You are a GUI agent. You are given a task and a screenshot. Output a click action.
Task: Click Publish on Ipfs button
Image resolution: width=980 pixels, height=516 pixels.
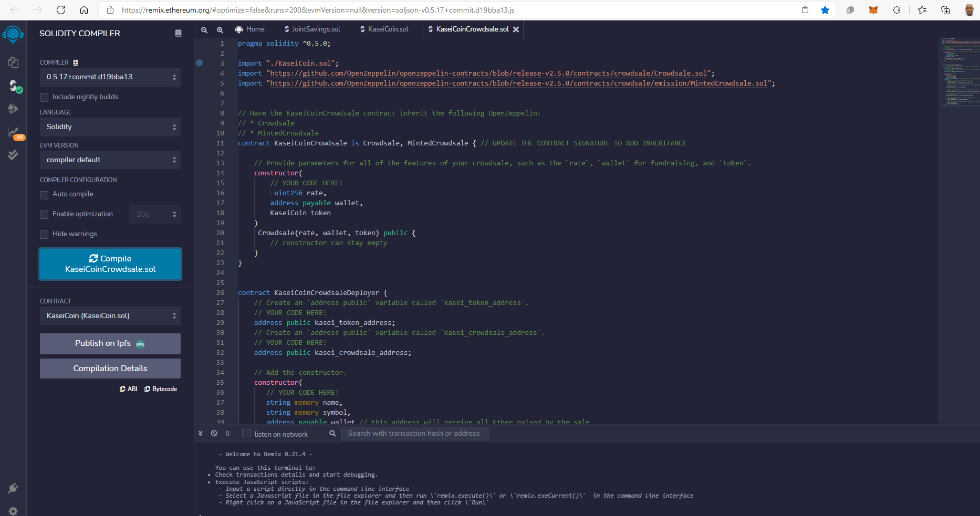point(110,343)
